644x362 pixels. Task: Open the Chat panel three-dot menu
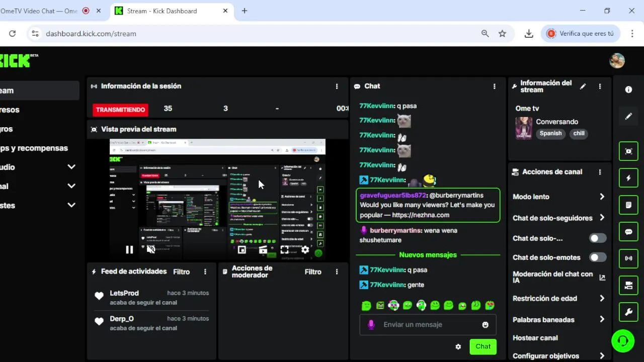point(495,86)
